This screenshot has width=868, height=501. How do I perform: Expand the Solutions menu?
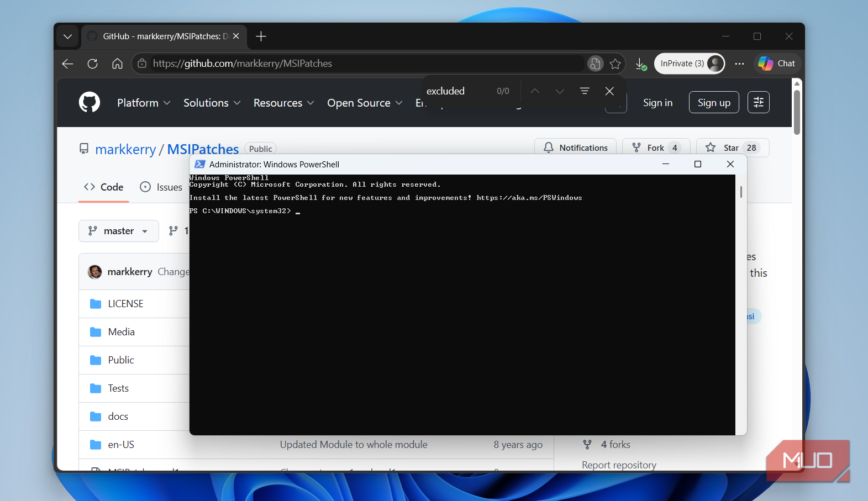[x=212, y=103]
